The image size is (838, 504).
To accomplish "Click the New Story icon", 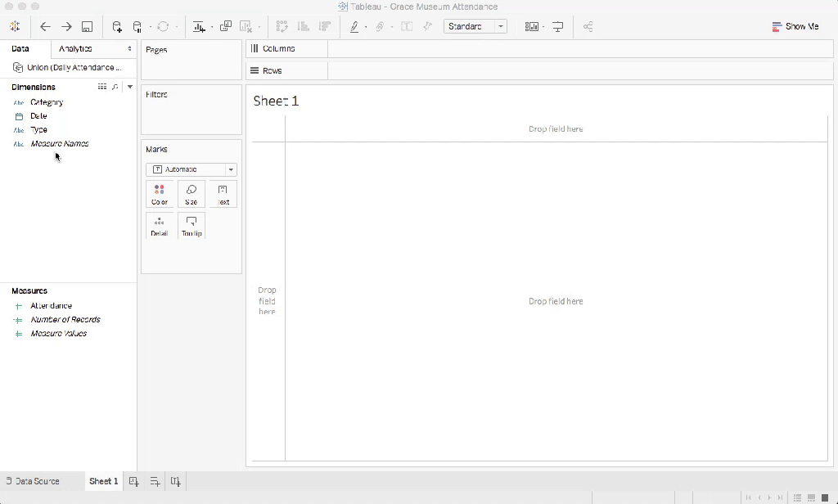I will point(175,482).
